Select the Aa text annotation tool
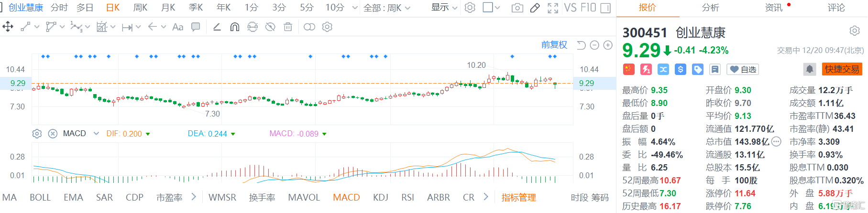868x213 pixels. coord(177,27)
